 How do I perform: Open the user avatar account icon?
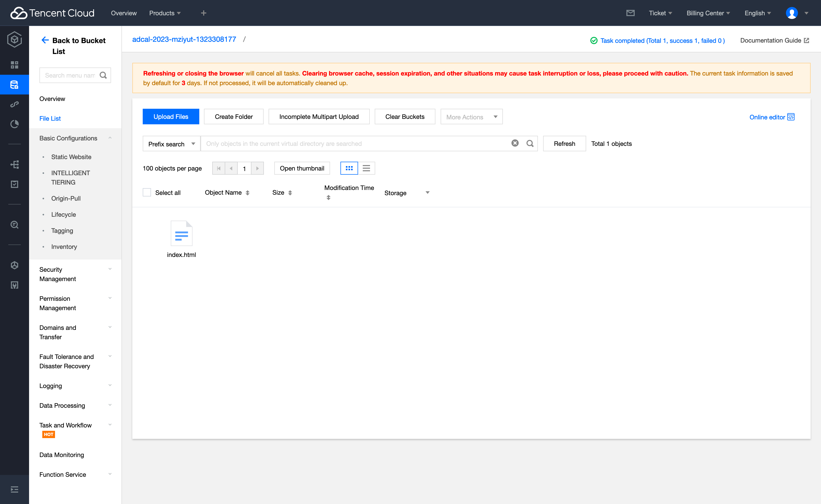click(x=792, y=13)
